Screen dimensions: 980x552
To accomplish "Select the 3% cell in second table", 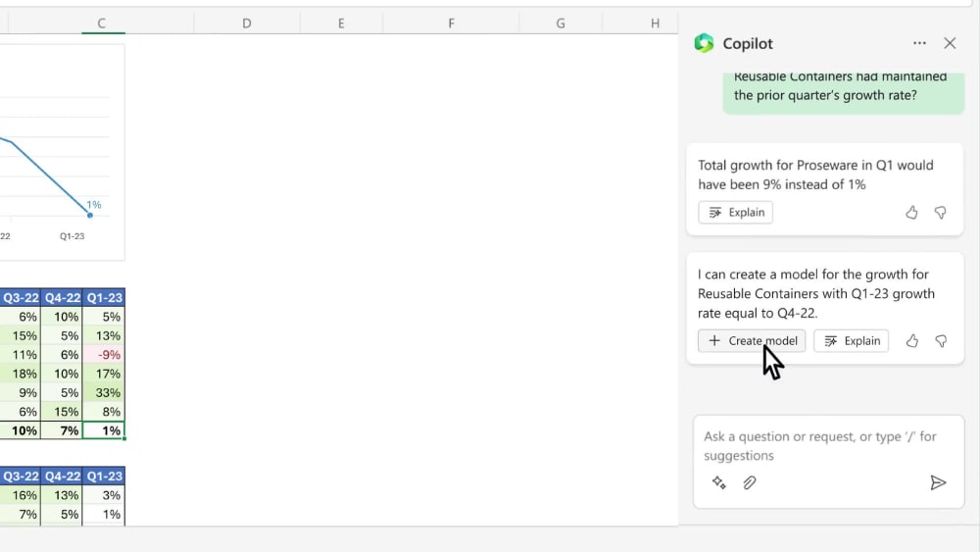I will coord(104,495).
